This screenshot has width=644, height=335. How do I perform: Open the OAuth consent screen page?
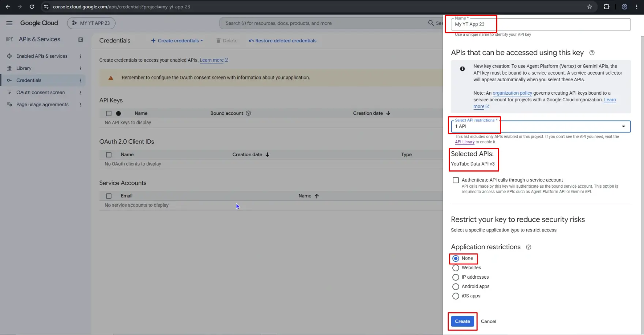click(x=41, y=93)
